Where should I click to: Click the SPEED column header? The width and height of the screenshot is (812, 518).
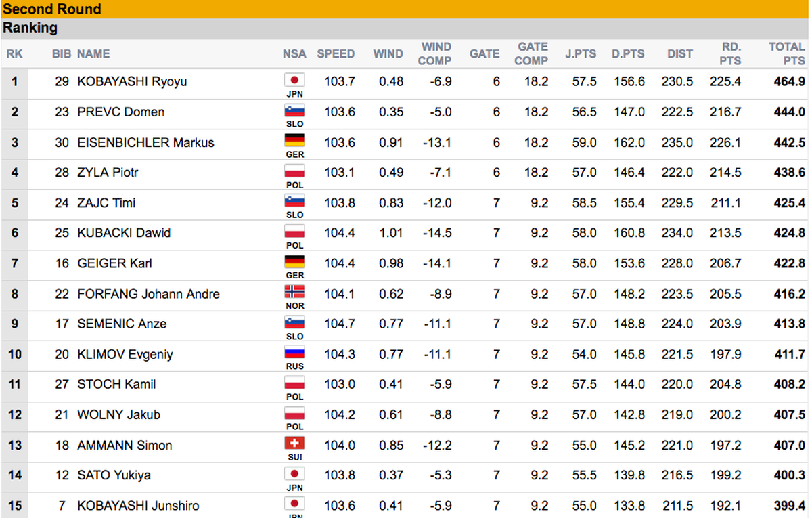[336, 53]
